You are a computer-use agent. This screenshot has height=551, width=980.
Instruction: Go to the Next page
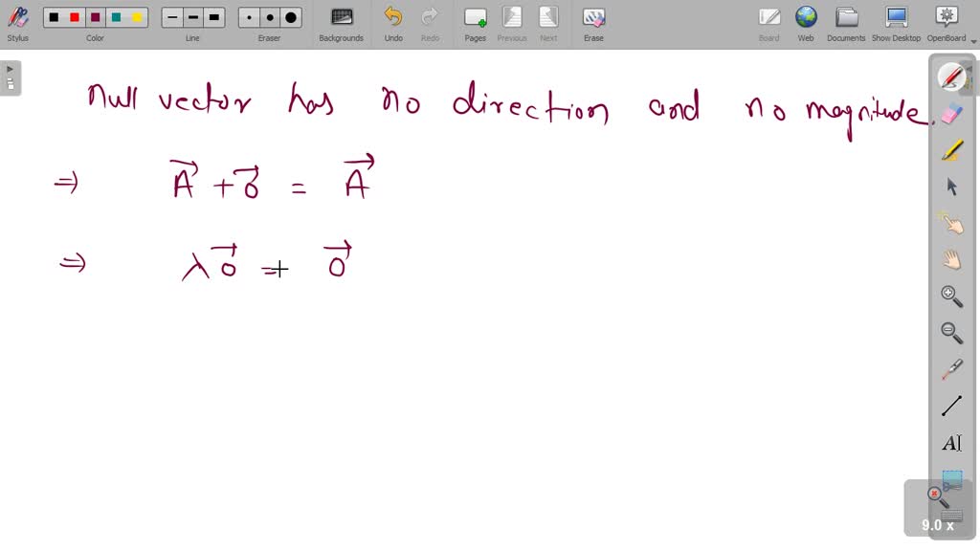(548, 24)
